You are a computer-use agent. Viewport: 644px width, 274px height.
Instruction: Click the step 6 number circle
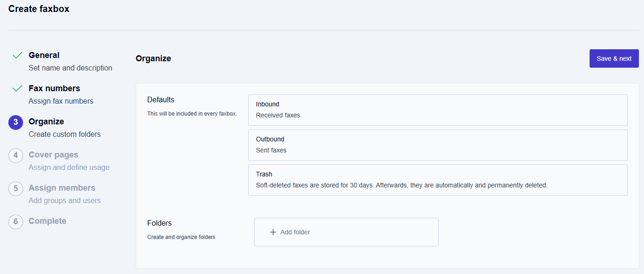[x=16, y=222]
